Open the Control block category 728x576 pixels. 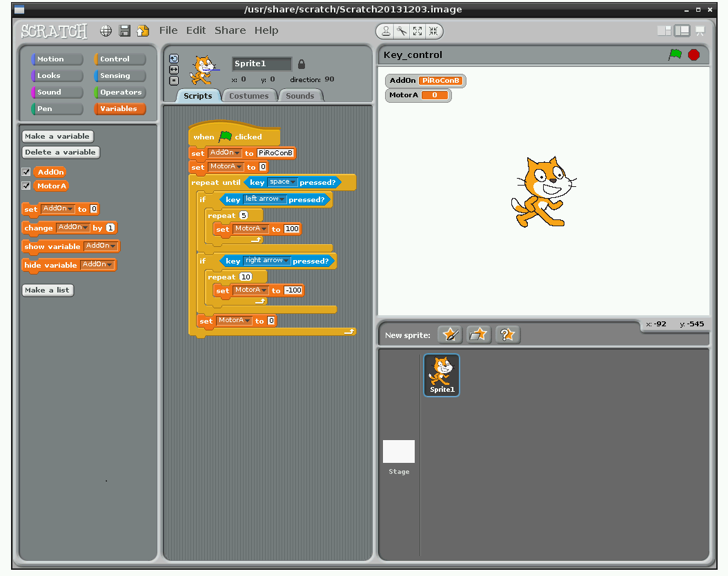pyautogui.click(x=120, y=59)
